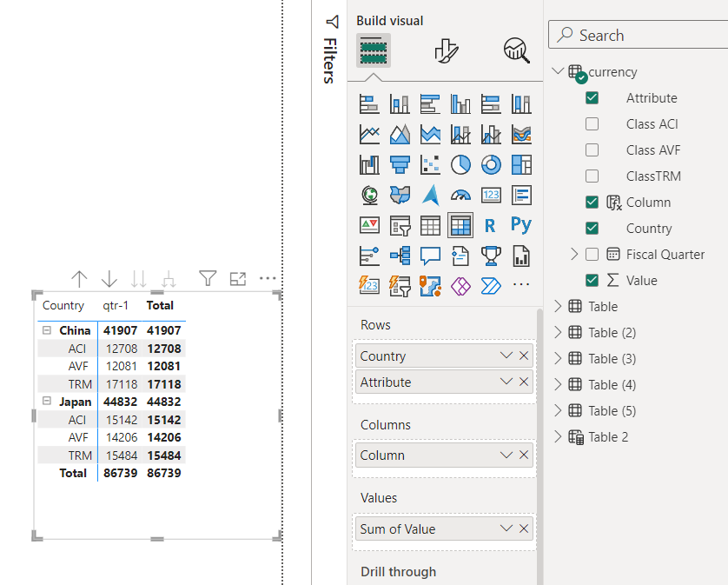Expand the Table (4) node
Viewport: 728px width, 585px height.
pos(558,384)
